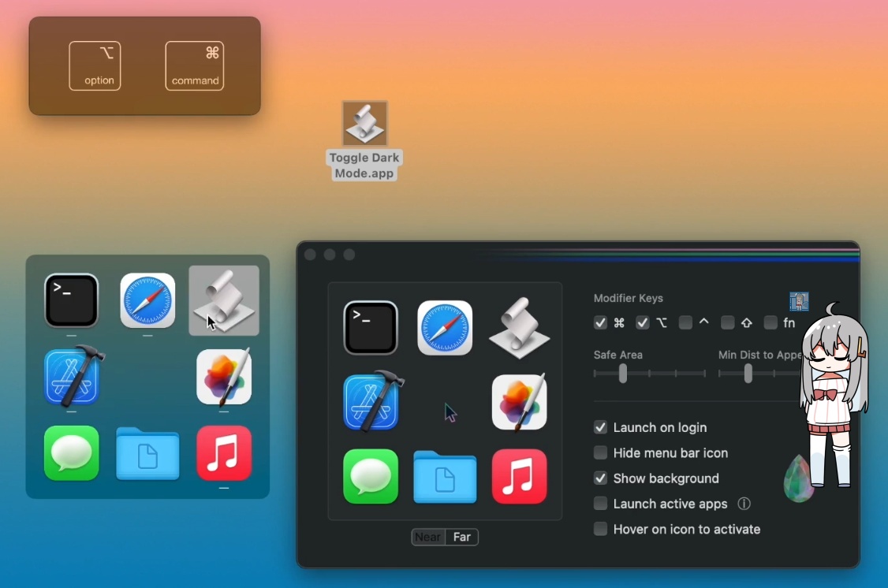This screenshot has width=888, height=588.
Task: Click the Safe Area label
Action: pos(617,355)
